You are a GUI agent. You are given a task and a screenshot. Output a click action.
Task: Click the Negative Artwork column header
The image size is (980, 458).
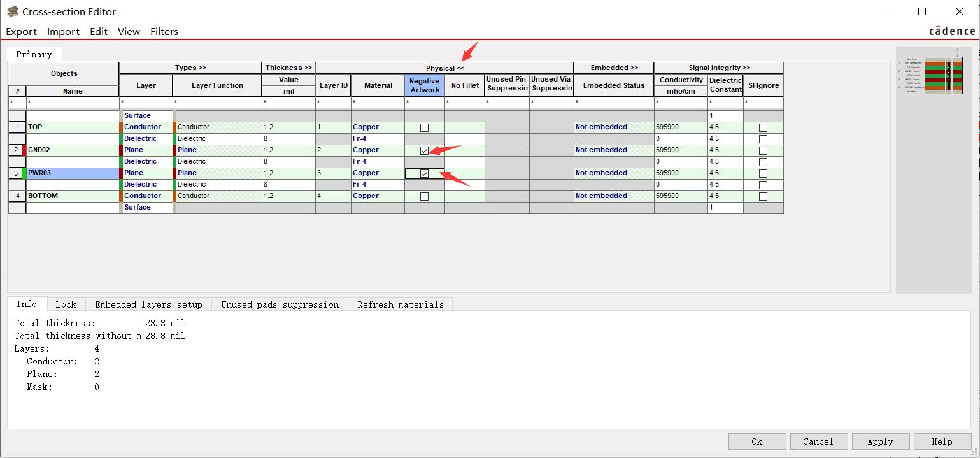(x=425, y=85)
